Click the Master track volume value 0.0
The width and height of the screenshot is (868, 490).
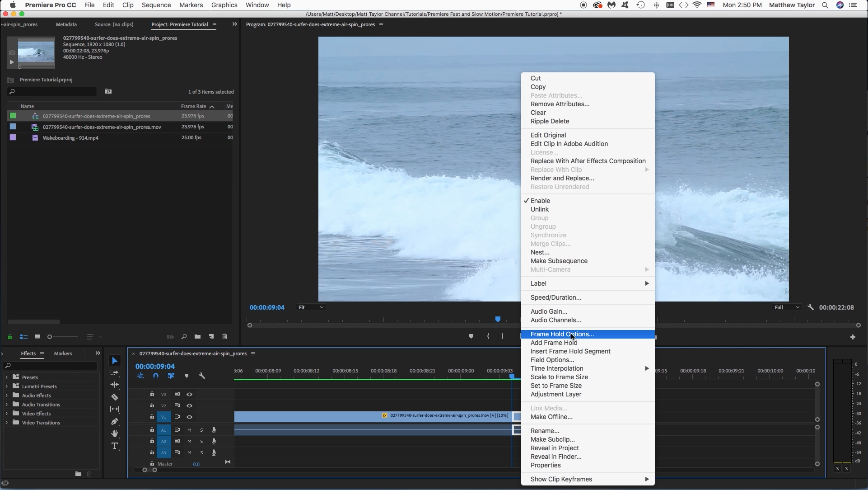click(196, 464)
